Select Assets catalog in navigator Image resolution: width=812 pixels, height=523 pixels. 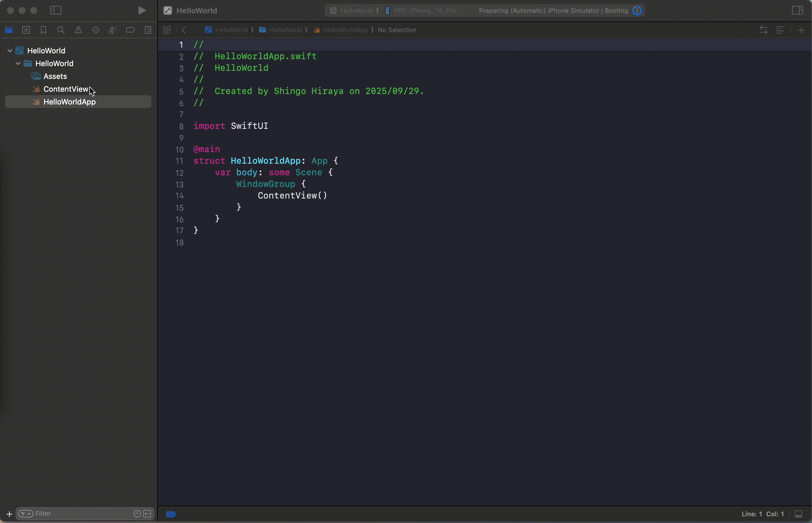(x=55, y=76)
